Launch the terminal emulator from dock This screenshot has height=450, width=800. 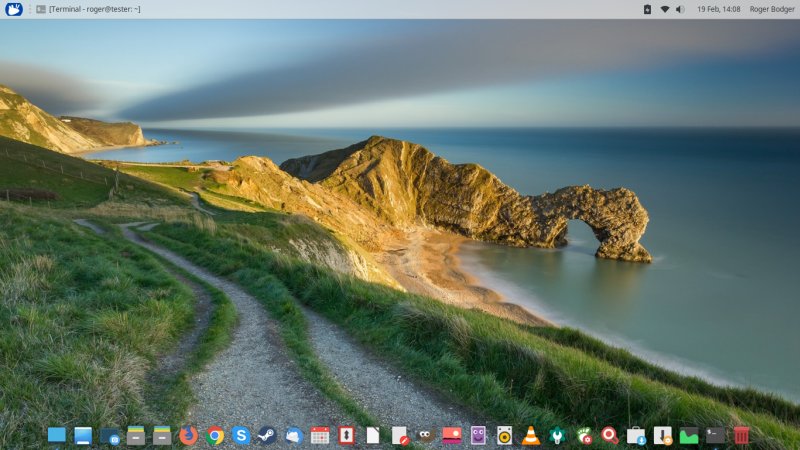(715, 435)
